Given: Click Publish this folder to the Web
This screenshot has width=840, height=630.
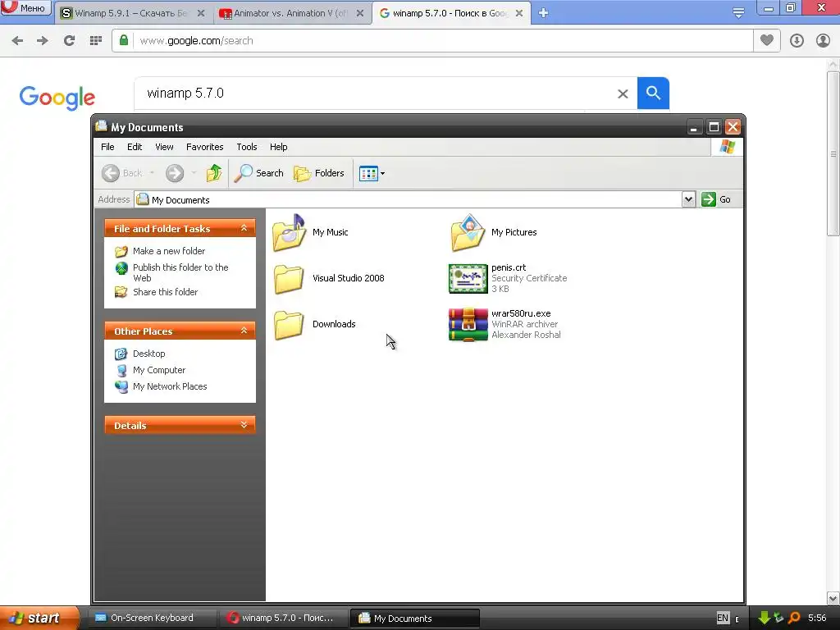Looking at the screenshot, I should point(180,272).
